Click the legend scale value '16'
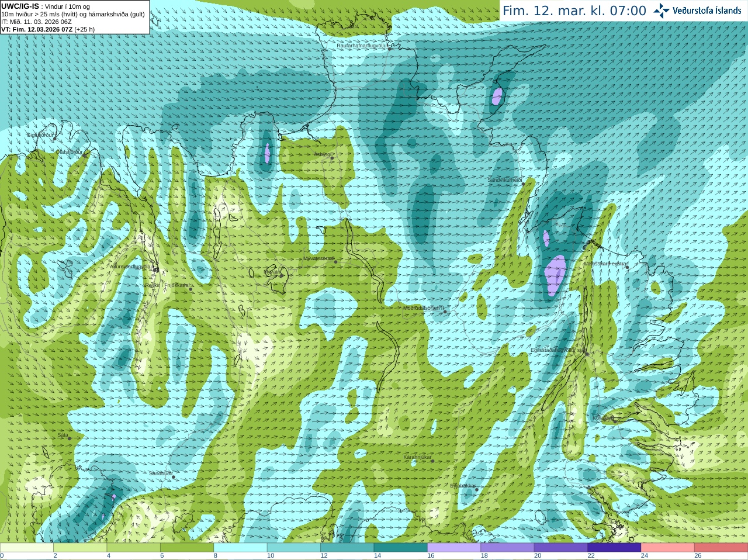 (x=431, y=556)
